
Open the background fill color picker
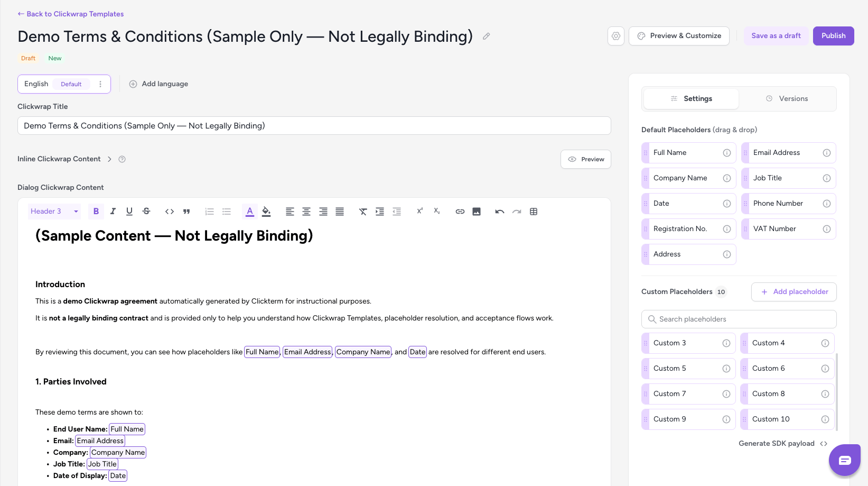point(266,212)
